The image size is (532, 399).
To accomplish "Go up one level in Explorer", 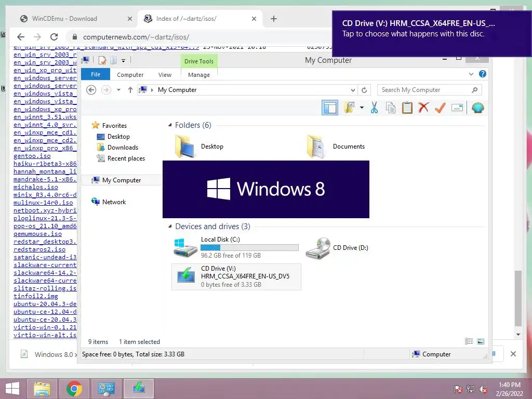I will pyautogui.click(x=130, y=90).
